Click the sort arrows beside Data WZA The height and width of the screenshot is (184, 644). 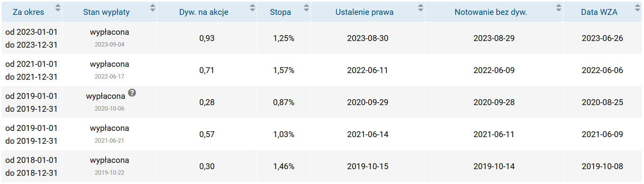(637, 7)
